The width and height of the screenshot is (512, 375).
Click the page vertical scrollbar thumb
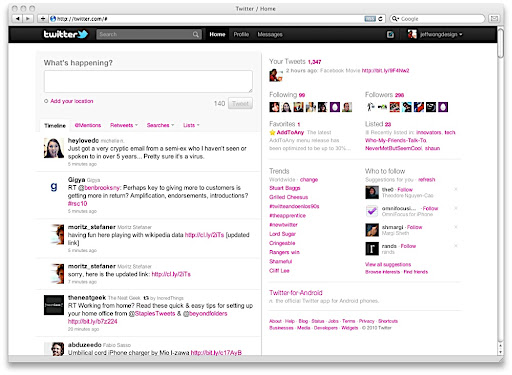(500, 43)
